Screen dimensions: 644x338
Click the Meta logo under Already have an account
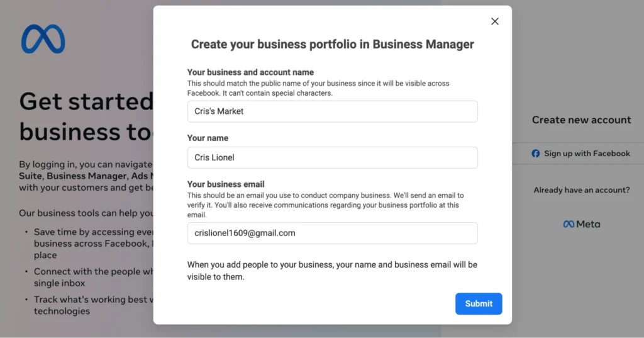pyautogui.click(x=581, y=224)
